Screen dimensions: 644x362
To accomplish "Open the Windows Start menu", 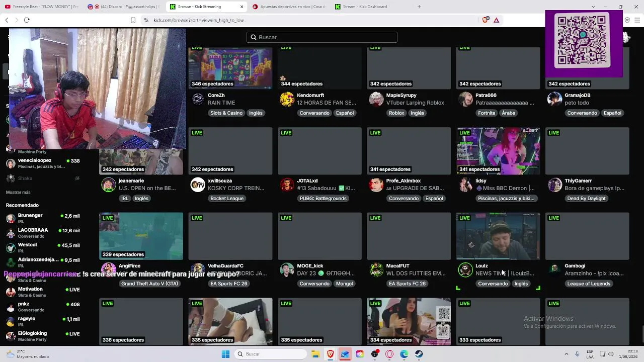I will [x=225, y=354].
